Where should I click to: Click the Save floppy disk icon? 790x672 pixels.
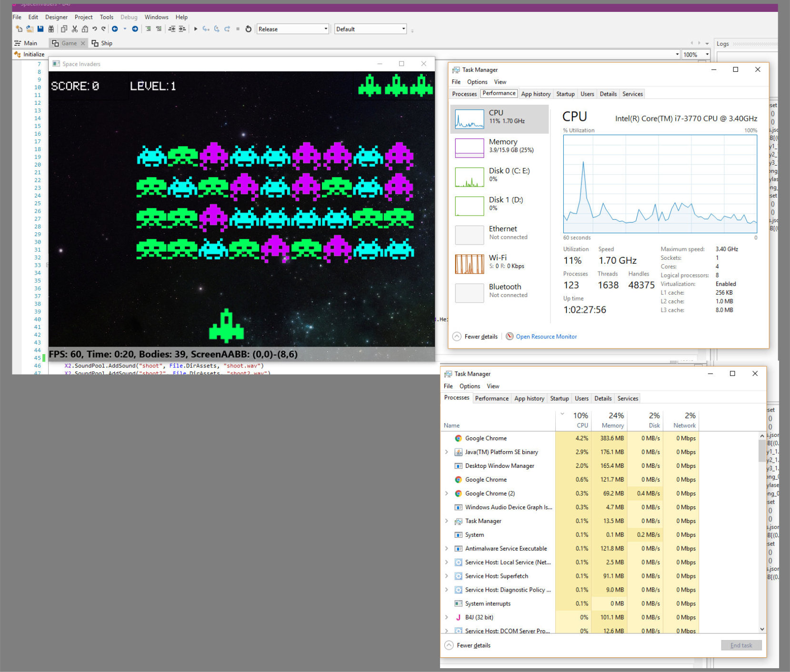coord(40,29)
